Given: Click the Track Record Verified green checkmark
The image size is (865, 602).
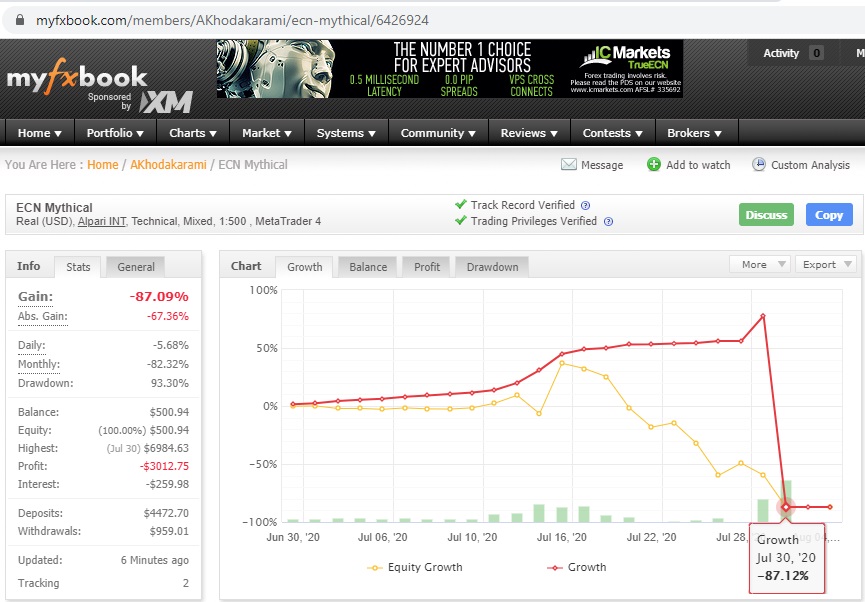Looking at the screenshot, I should [461, 204].
